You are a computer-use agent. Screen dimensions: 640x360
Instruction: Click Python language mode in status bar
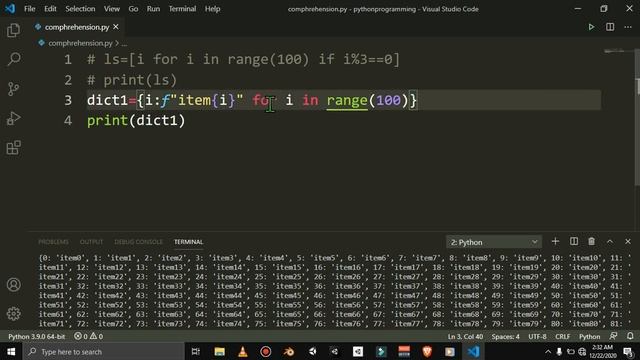[x=589, y=336]
